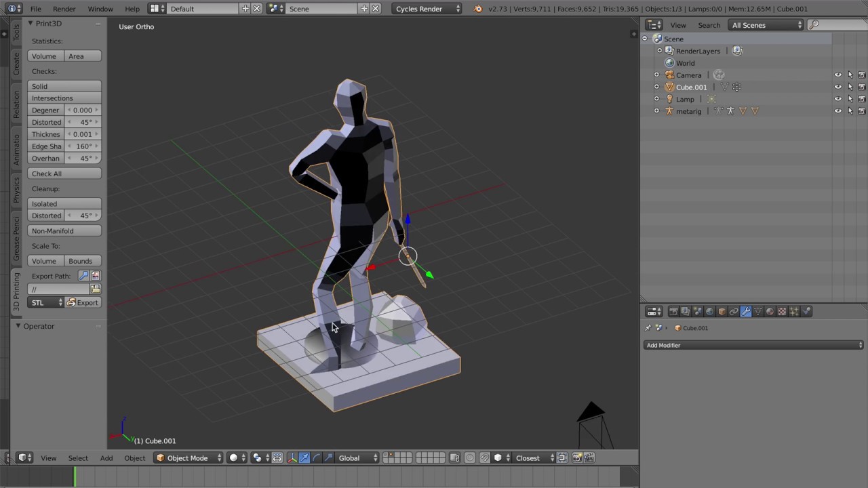
Task: Open the World properties tab (globe icon)
Action: [x=709, y=312]
